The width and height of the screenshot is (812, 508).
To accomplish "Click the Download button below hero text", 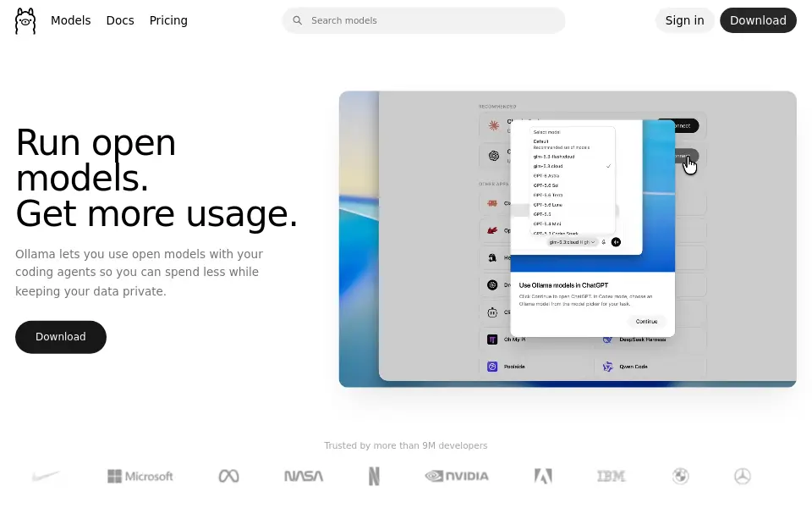I will pos(61,337).
